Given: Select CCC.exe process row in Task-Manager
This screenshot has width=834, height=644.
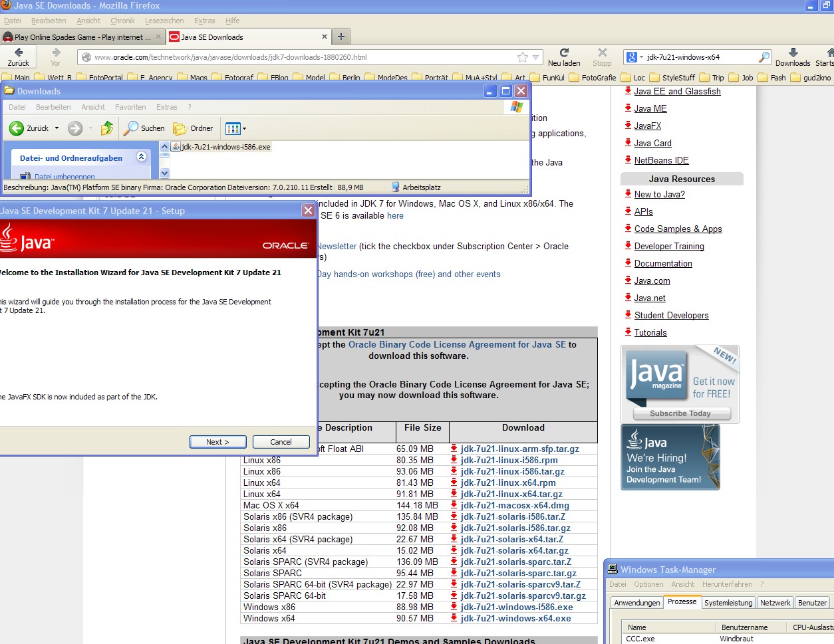Looking at the screenshot, I should pos(728,639).
